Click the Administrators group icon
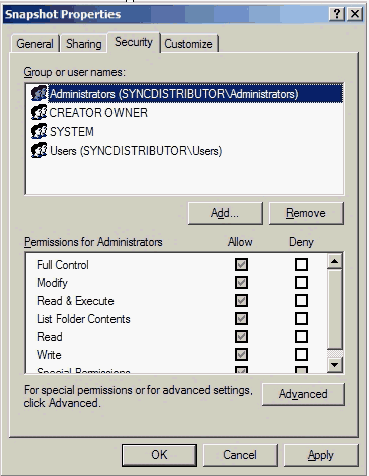The image size is (369, 476). coord(39,93)
